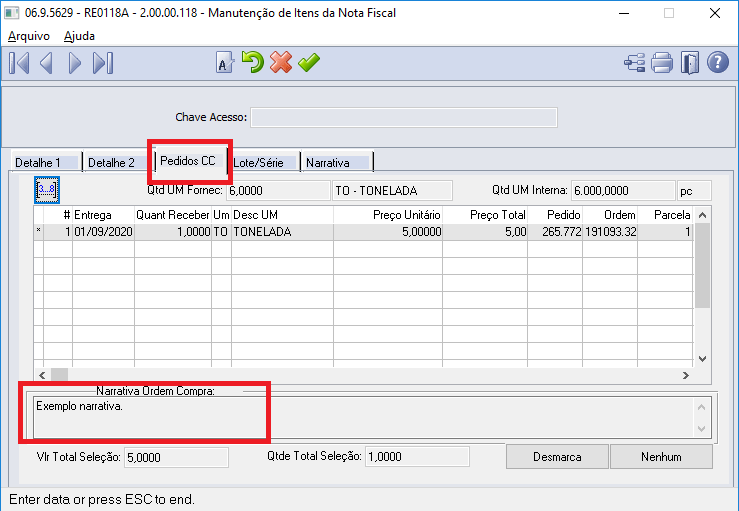Click narrative box scroll up arrow
The height and width of the screenshot is (511, 739).
(x=701, y=407)
